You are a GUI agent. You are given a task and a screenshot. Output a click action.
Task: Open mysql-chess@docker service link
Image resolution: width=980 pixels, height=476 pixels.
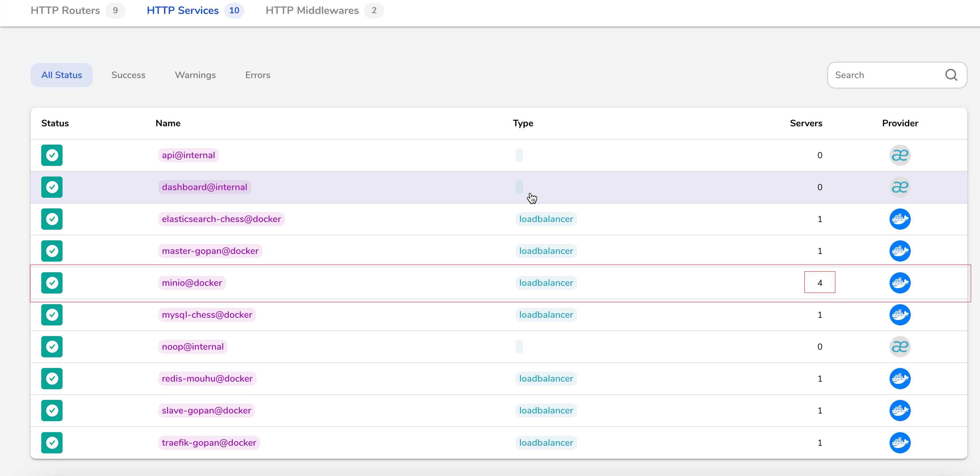tap(207, 315)
